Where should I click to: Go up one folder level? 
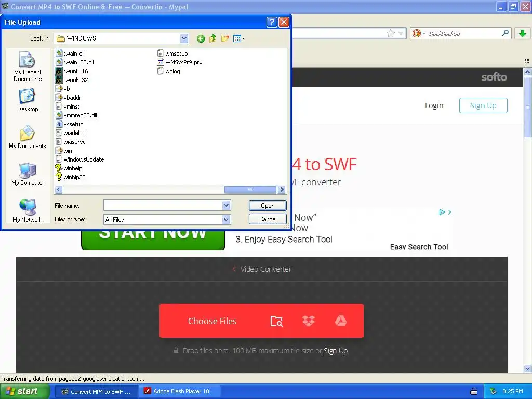tap(212, 38)
